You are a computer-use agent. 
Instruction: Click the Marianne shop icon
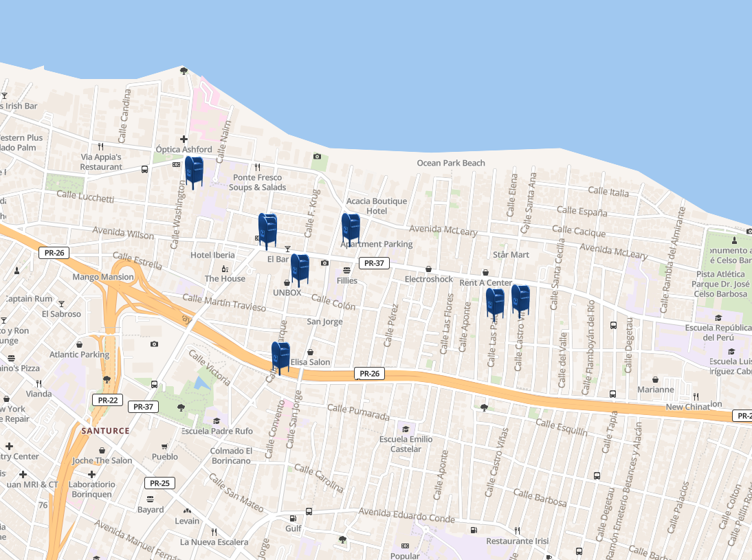[x=655, y=379]
